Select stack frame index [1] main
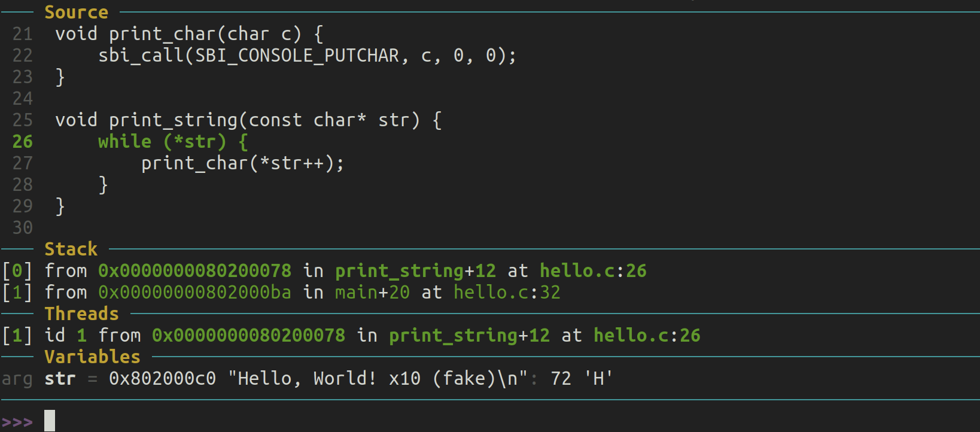The height and width of the screenshot is (432, 980). 17,293
